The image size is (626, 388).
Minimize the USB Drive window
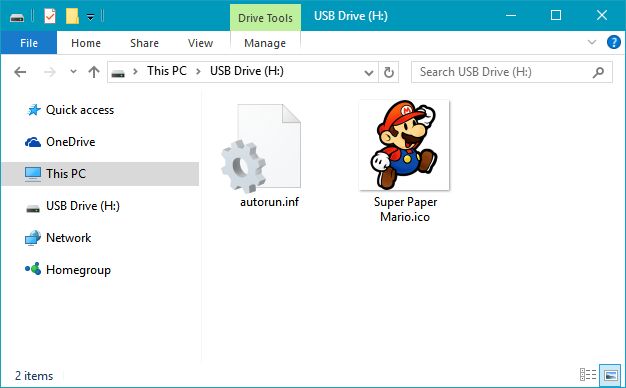click(511, 16)
